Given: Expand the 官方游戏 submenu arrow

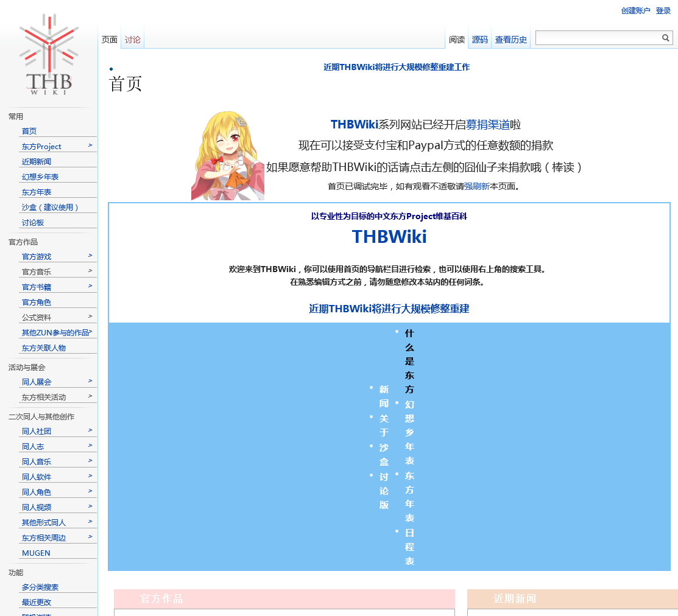Looking at the screenshot, I should (x=90, y=255).
